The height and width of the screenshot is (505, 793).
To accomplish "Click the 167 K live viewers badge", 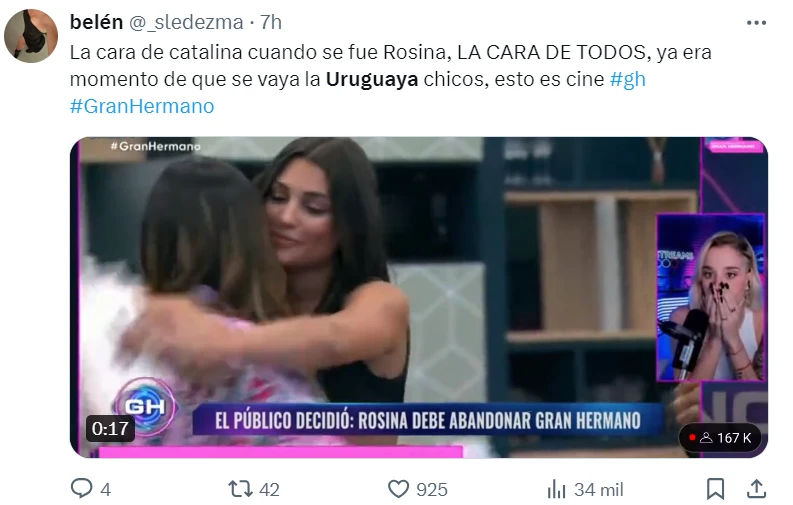I will pyautogui.click(x=720, y=438).
